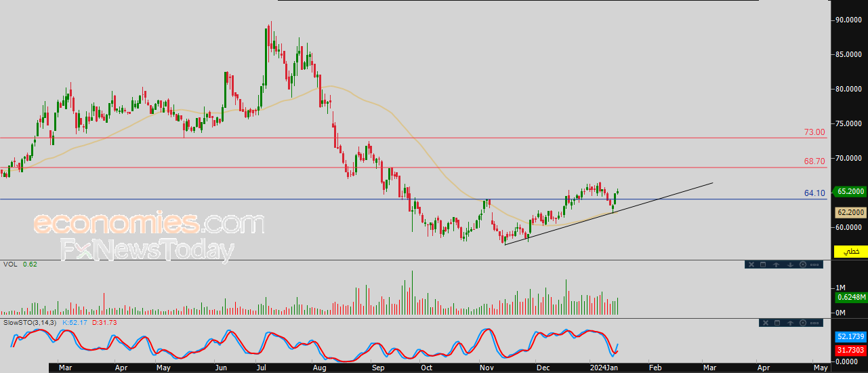Move the VOL panel down
This screenshot has height=373, width=868.
coord(790,264)
